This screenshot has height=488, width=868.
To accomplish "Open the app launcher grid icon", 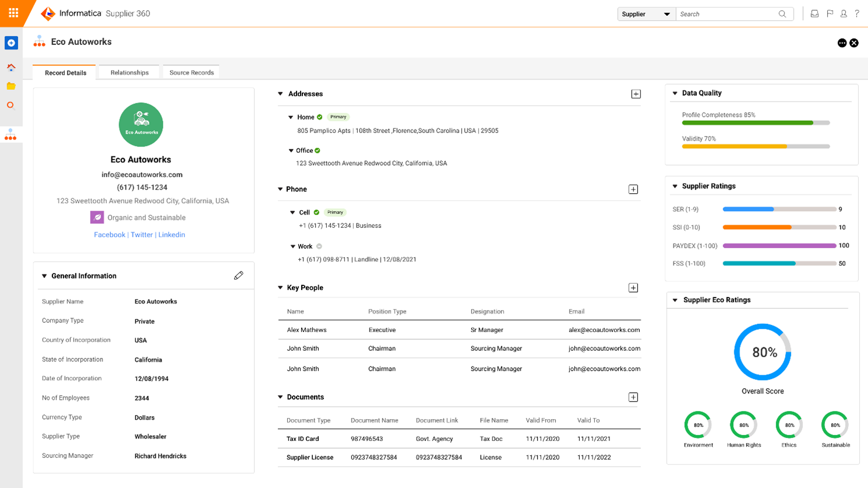I will pos(13,13).
